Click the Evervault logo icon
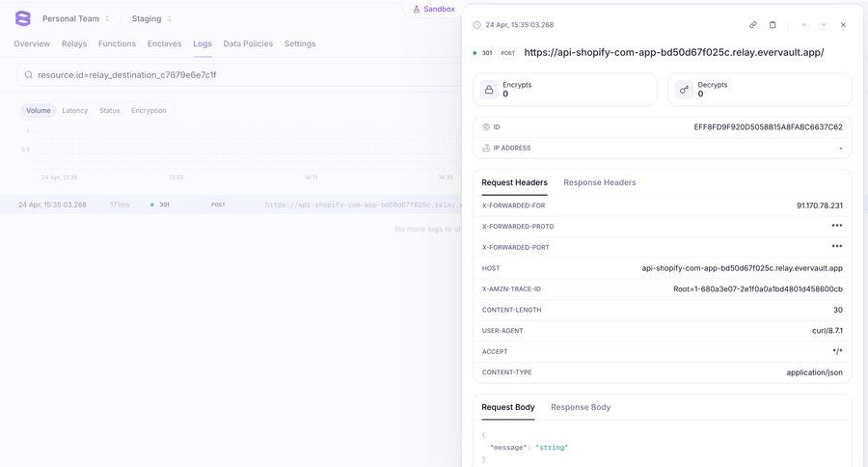Image resolution: width=868 pixels, height=467 pixels. pos(23,18)
